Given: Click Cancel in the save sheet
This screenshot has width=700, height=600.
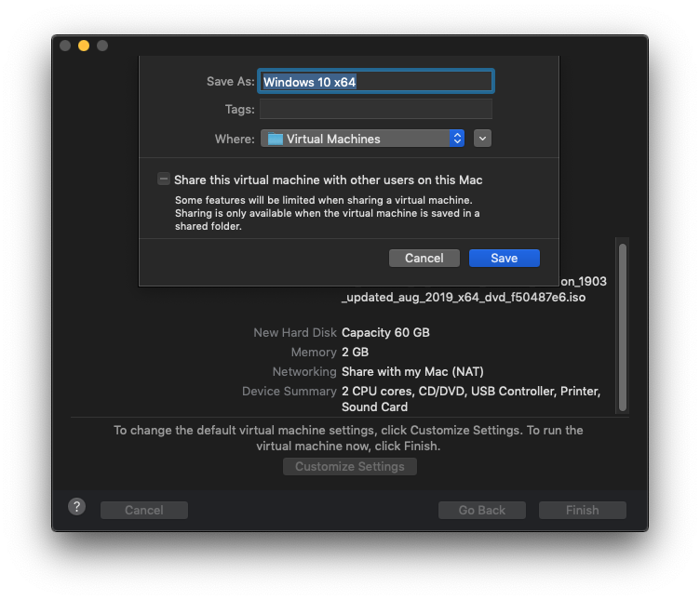Looking at the screenshot, I should coord(424,258).
